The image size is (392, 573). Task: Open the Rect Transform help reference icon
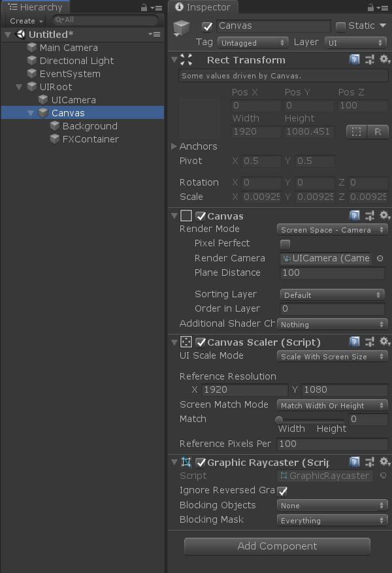coord(354,59)
